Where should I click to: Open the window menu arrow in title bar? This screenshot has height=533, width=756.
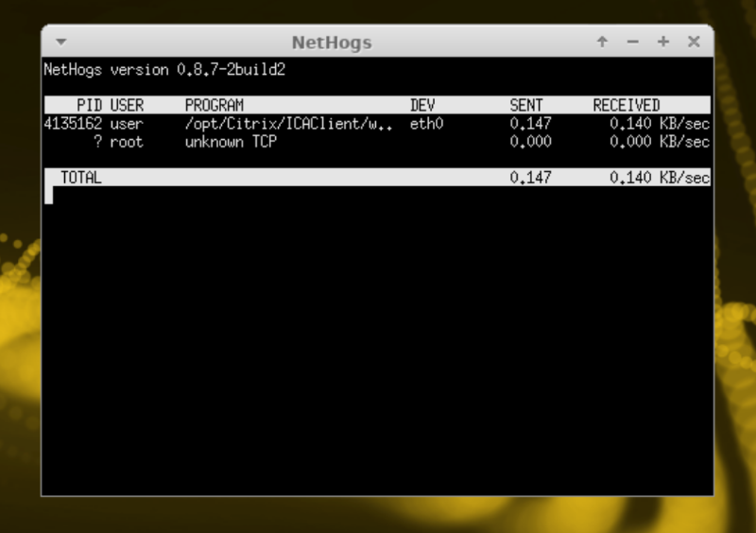coord(61,43)
